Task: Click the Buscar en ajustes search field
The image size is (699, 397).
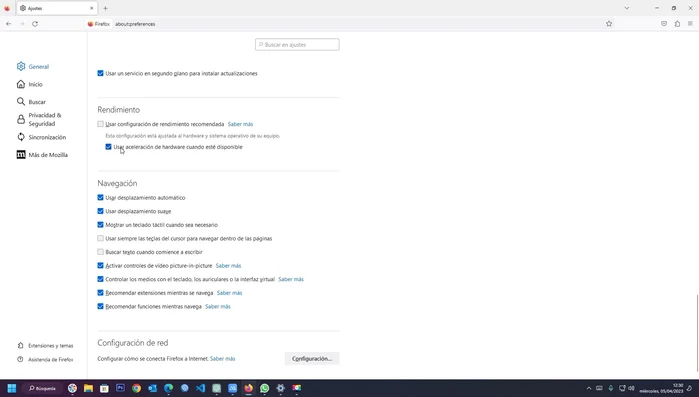Action: click(297, 45)
